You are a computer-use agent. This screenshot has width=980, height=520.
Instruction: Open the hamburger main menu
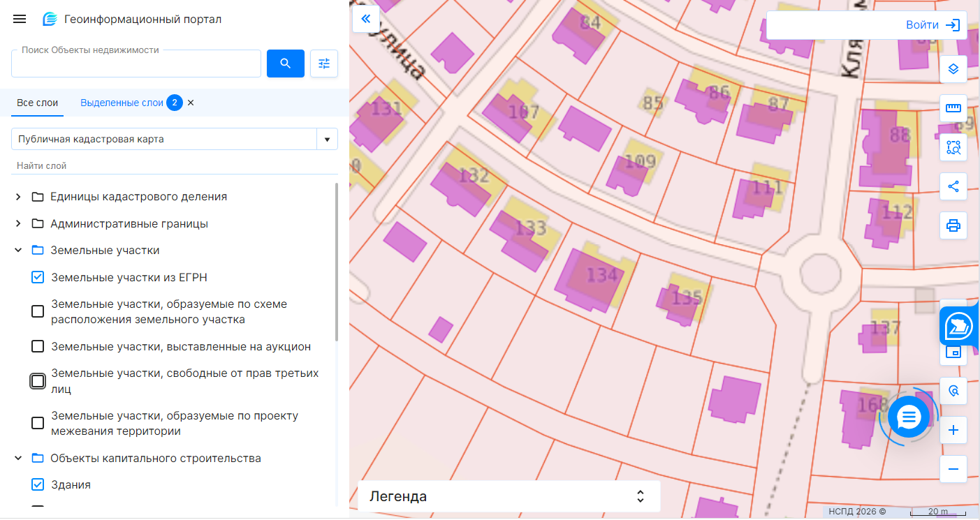[x=20, y=20]
